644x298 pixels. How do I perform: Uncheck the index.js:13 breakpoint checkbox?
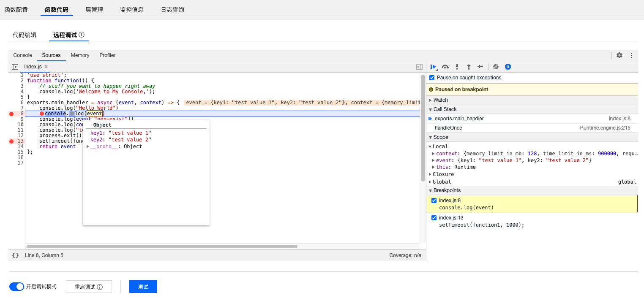[x=434, y=218]
